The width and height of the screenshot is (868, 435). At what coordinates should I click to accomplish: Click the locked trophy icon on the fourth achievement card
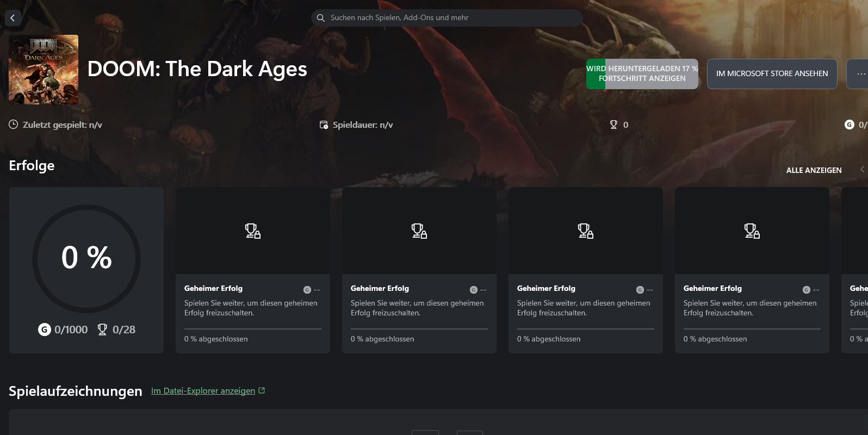coord(752,231)
